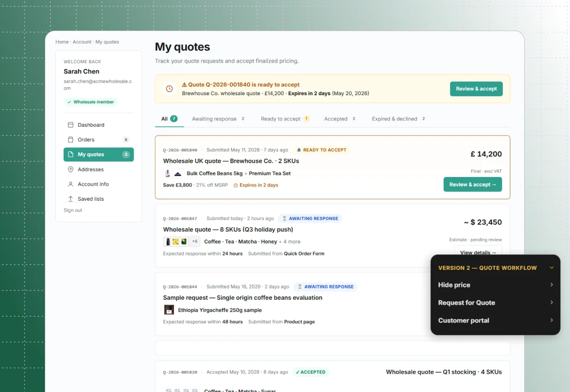Click the Dashboard icon in the sidebar
Viewport: 570px width, 392px height.
71,125
